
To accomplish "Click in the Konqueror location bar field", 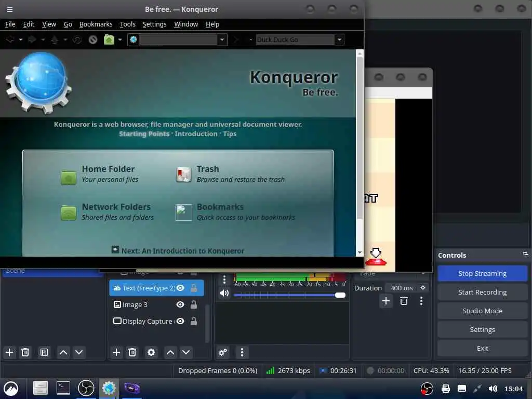I will click(178, 39).
